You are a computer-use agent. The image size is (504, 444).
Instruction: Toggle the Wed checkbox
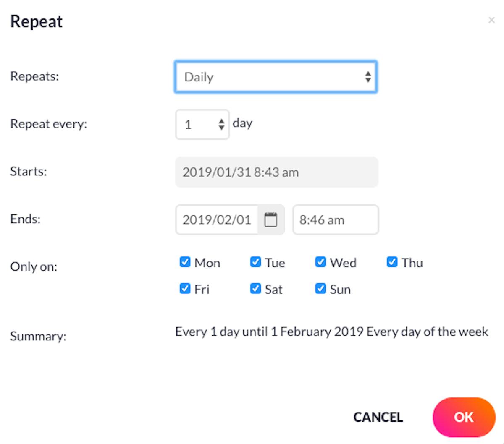click(x=320, y=262)
